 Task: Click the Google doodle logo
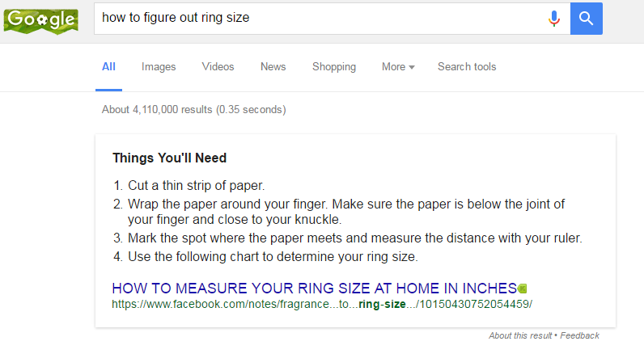tap(41, 18)
